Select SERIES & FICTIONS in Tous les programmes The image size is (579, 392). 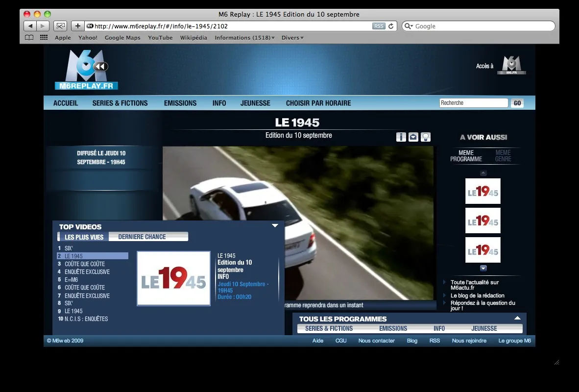[329, 328]
